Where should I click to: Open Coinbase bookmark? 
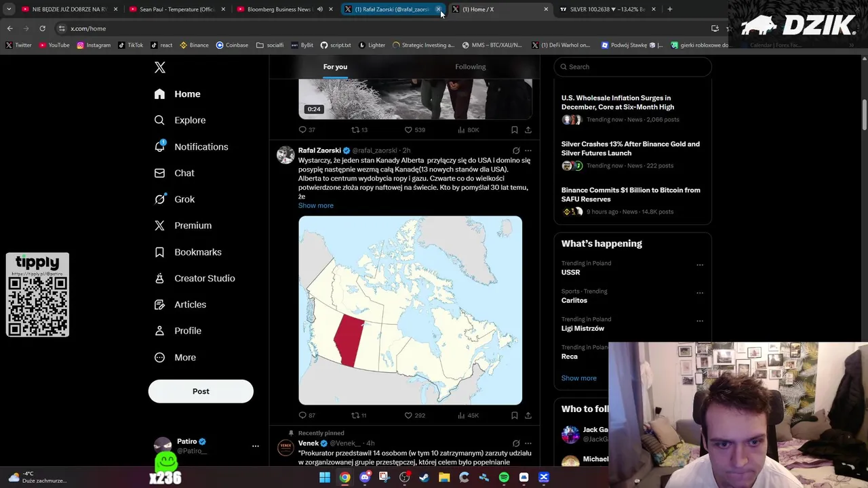click(x=232, y=45)
